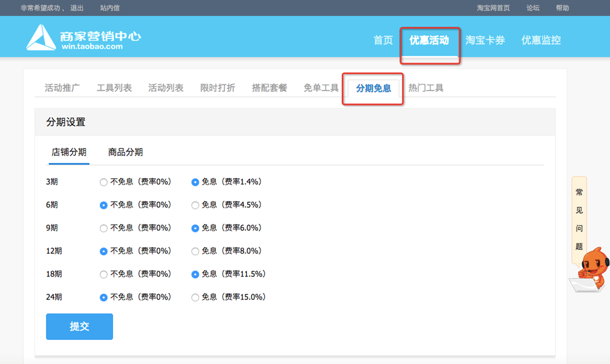Switch to the 商品分期 tab
Screen dimensions: 610x364
125,152
